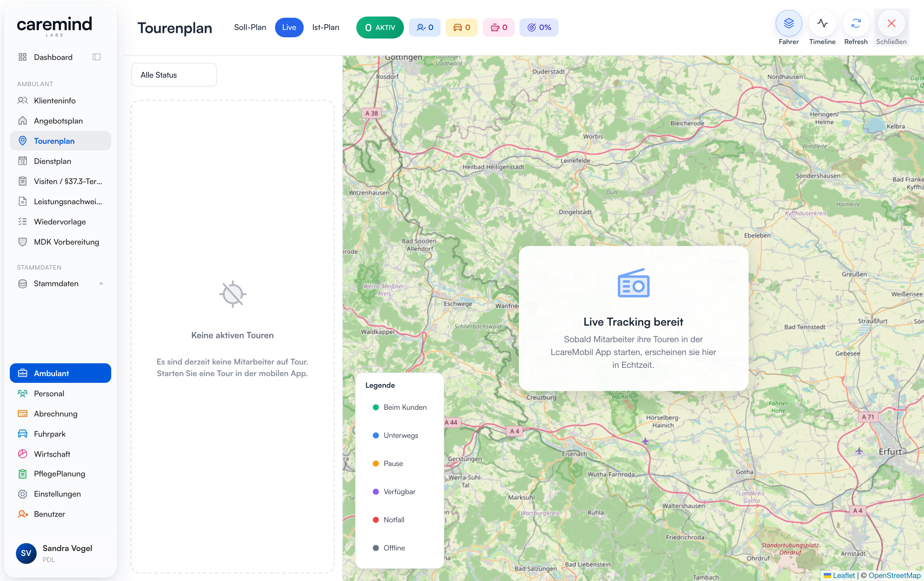The height and width of the screenshot is (581, 924).
Task: Click Pause orange legend dot
Action: click(376, 464)
